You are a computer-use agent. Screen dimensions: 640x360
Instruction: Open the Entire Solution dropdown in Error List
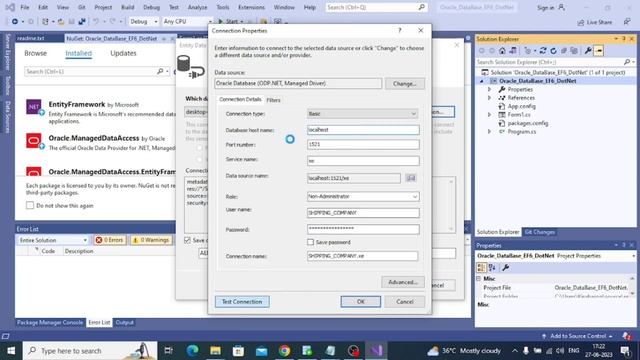[x=53, y=240]
